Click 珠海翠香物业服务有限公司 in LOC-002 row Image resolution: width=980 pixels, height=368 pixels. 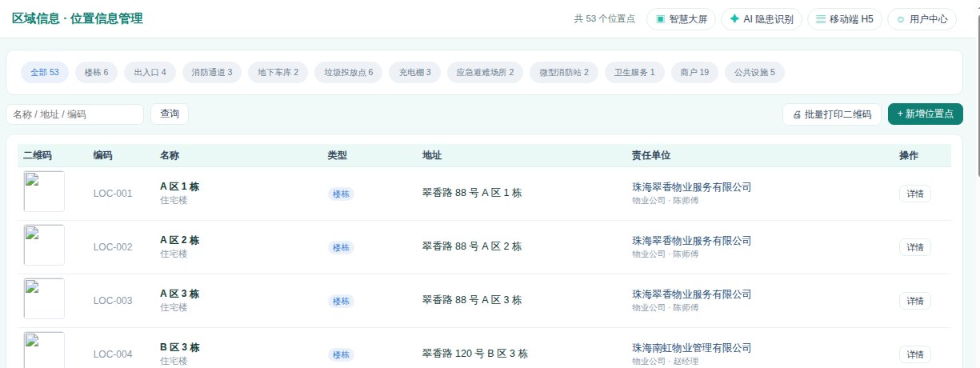pos(692,241)
